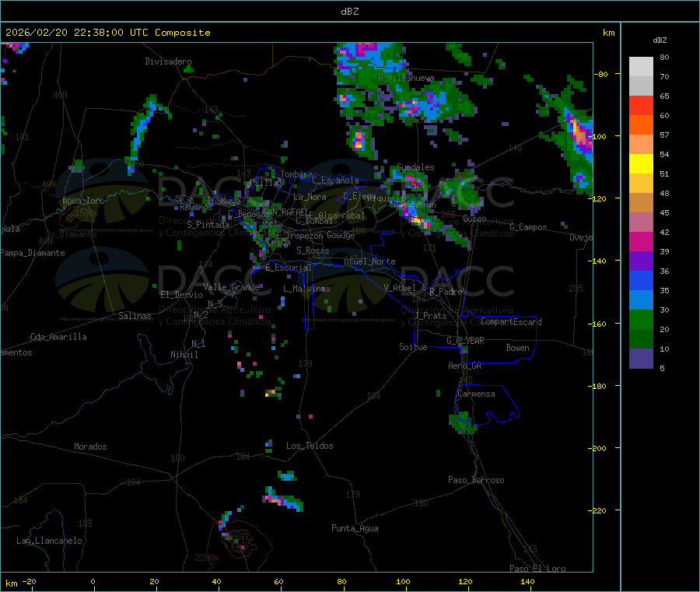
Task: Click the -200 km axis tick
Action: (x=599, y=448)
